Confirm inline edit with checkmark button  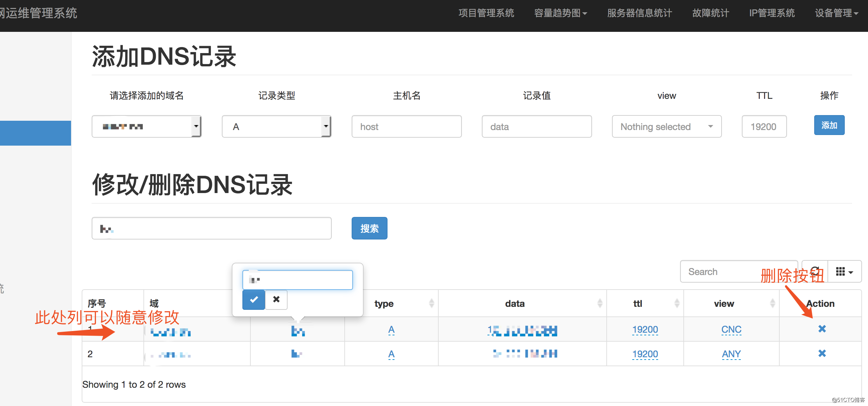tap(253, 299)
